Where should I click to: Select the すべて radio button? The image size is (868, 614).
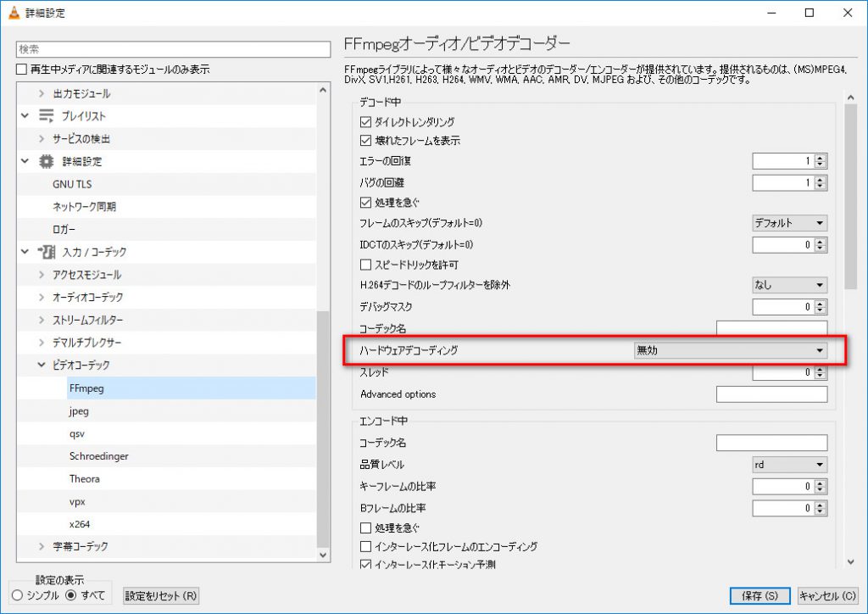pyautogui.click(x=71, y=595)
